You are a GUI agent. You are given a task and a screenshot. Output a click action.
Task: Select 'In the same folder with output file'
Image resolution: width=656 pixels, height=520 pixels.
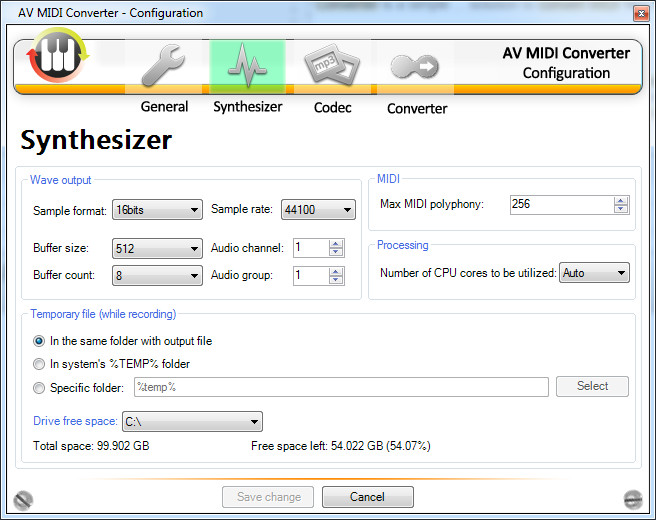click(39, 341)
